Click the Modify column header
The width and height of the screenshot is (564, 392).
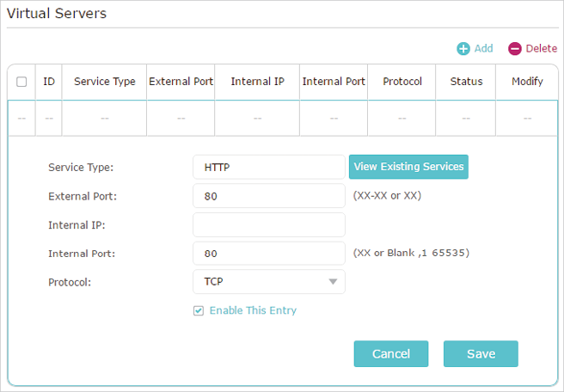tap(527, 82)
